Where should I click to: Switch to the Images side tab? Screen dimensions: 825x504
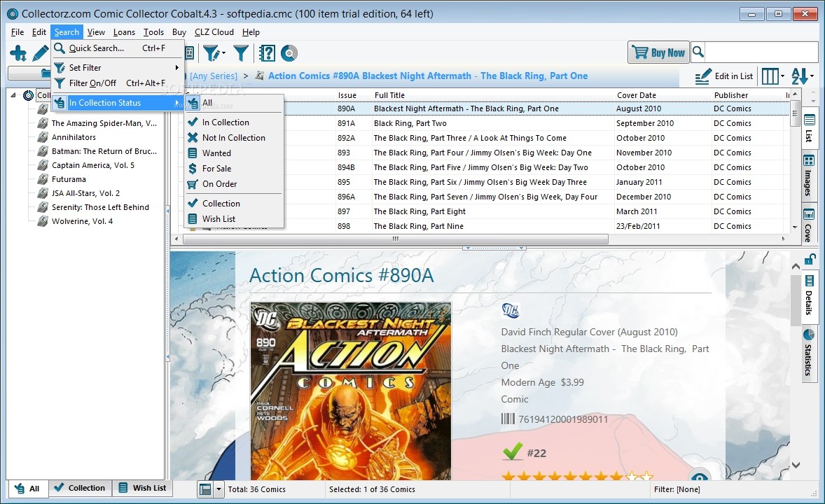(809, 177)
